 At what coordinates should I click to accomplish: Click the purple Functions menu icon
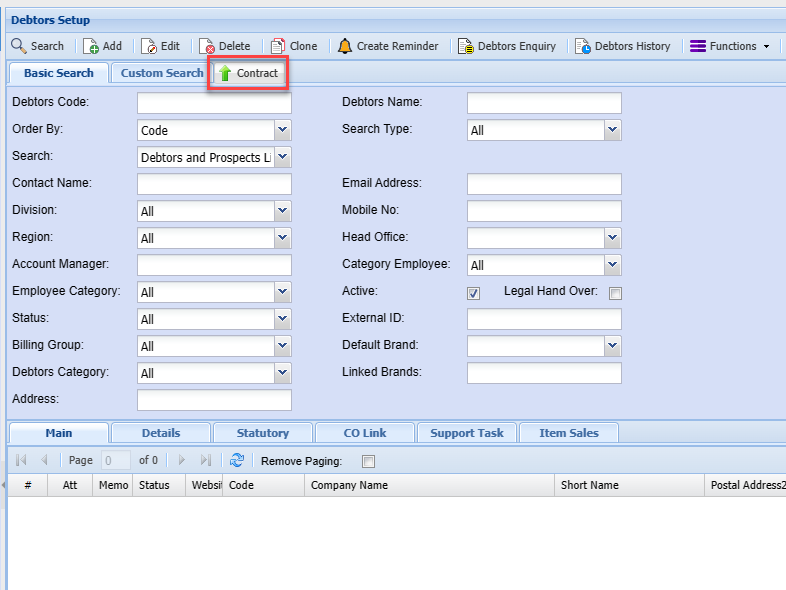click(x=698, y=46)
